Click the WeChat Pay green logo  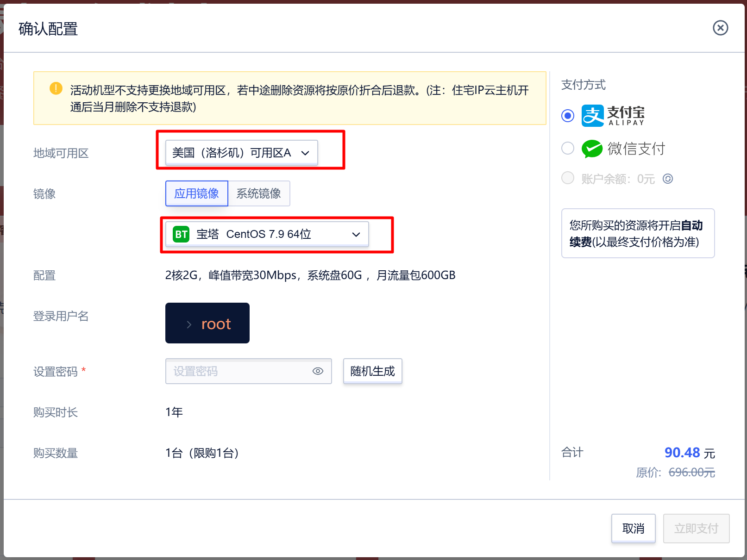tap(591, 149)
